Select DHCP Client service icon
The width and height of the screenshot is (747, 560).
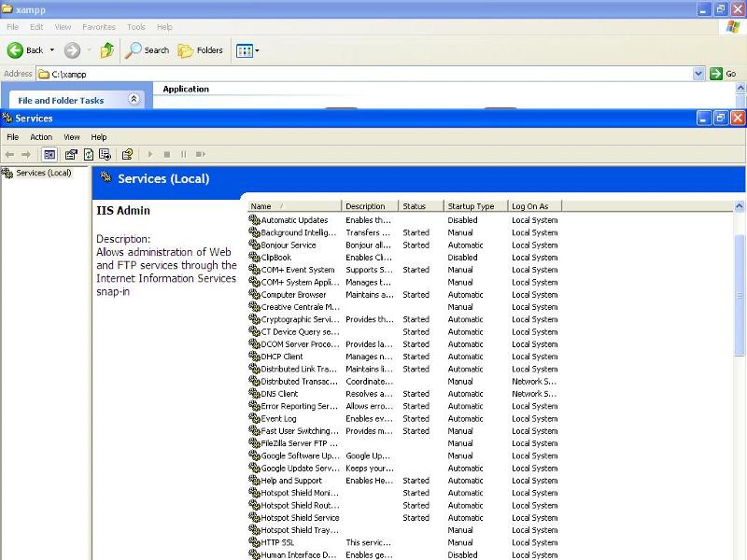pyautogui.click(x=254, y=357)
